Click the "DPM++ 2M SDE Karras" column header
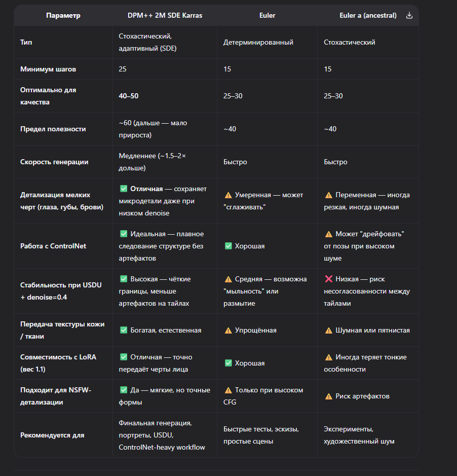Screen dimensions: 457x476 tap(165, 15)
